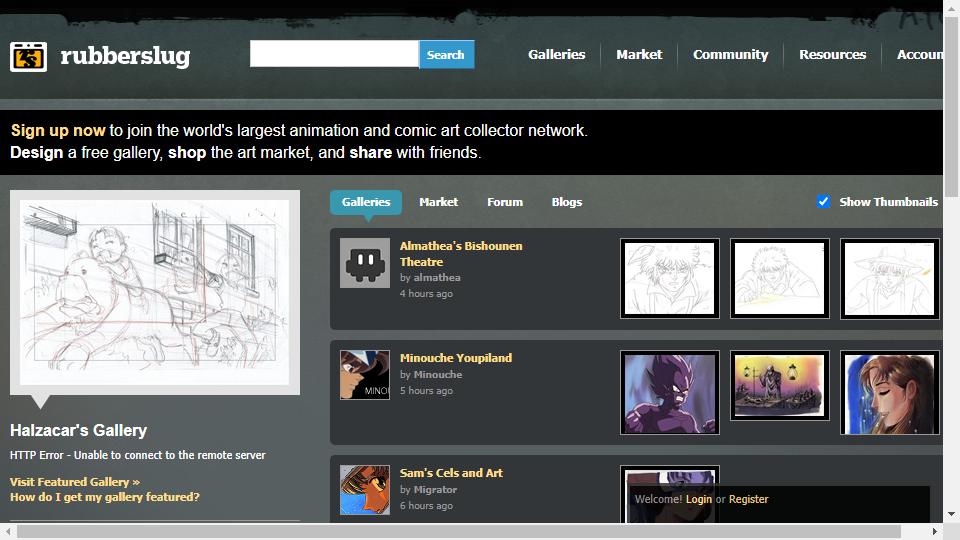Click the rubberslug site title text
Screen dimensions: 960x540
125,56
